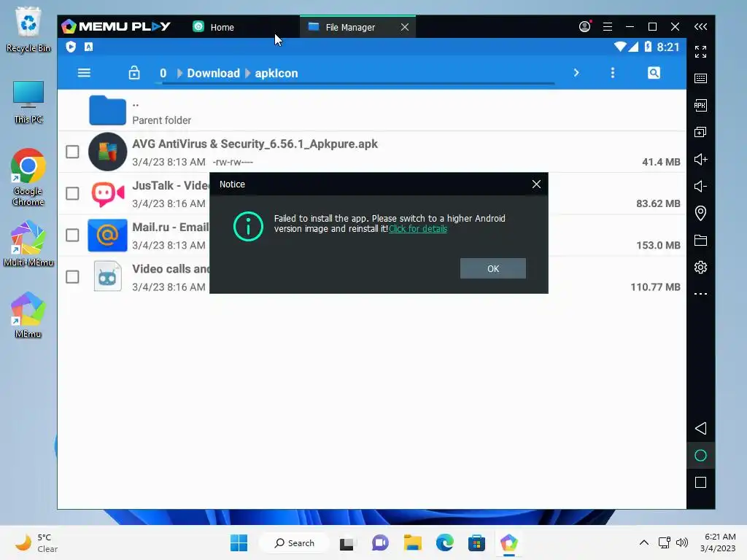The height and width of the screenshot is (560, 747).
Task: Open MEmu settings gear icon
Action: click(700, 267)
